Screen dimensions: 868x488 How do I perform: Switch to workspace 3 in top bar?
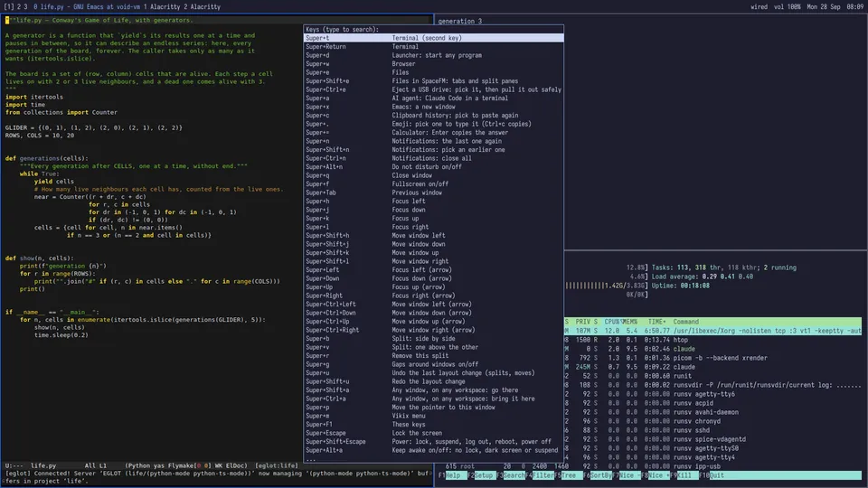pyautogui.click(x=25, y=6)
